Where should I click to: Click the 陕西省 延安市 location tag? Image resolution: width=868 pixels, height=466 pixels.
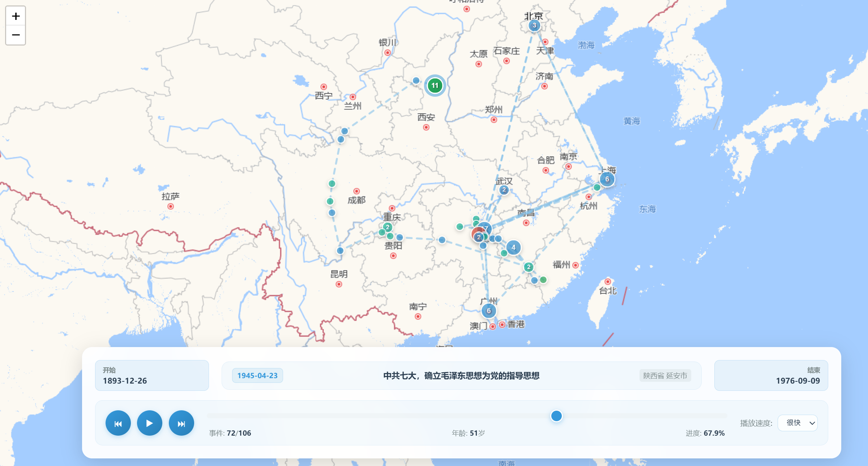[665, 376]
